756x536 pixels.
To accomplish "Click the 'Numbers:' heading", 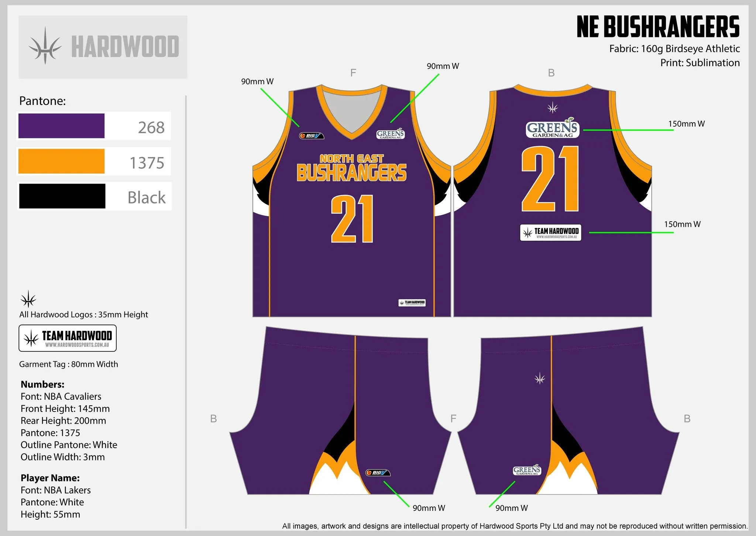I will 42,384.
